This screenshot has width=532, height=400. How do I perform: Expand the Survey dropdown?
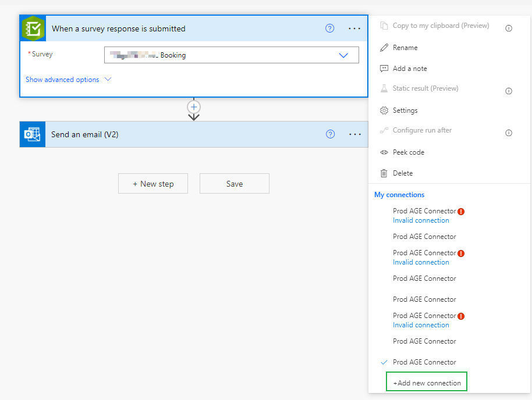point(343,53)
